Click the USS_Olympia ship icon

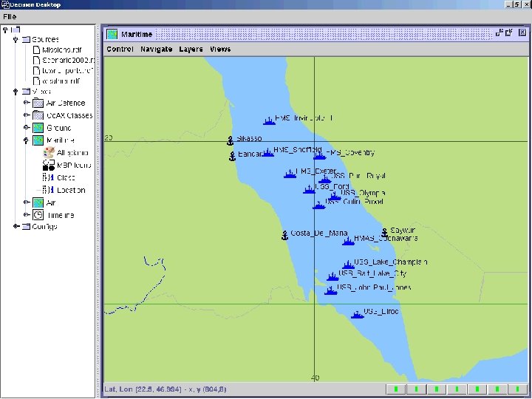335,196
